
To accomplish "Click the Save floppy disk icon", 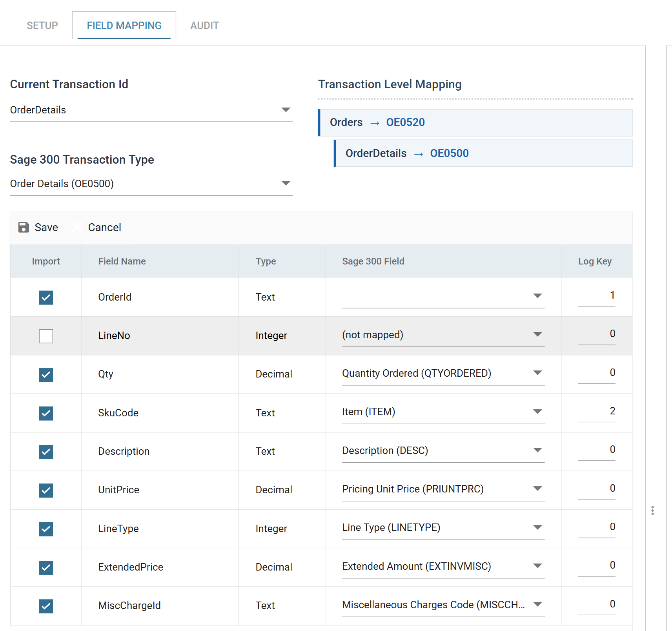I will coord(24,227).
